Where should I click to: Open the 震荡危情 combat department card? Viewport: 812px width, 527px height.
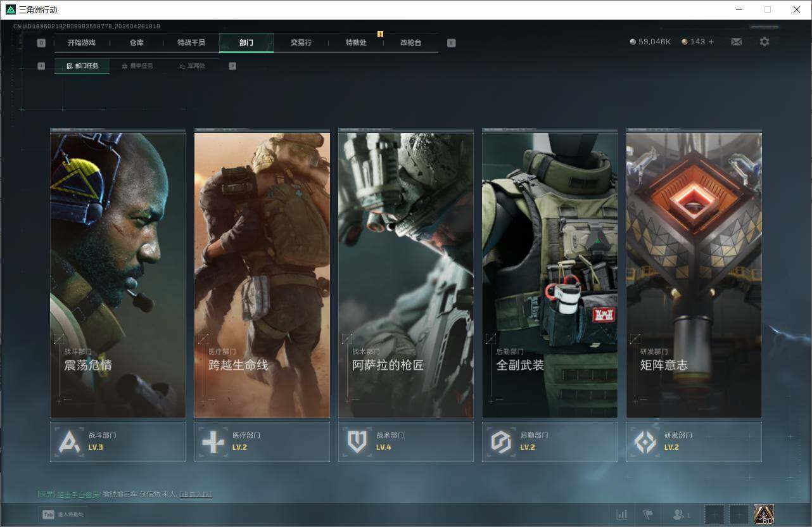[x=118, y=274]
